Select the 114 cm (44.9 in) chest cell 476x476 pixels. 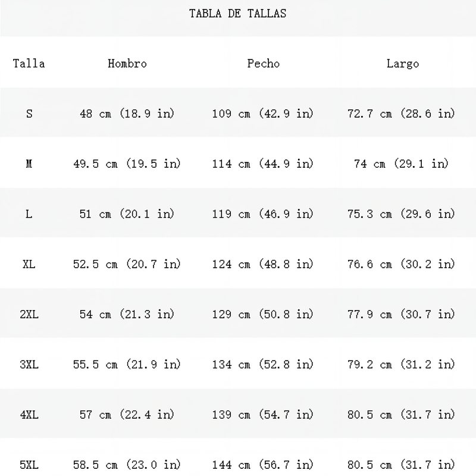pyautogui.click(x=262, y=164)
